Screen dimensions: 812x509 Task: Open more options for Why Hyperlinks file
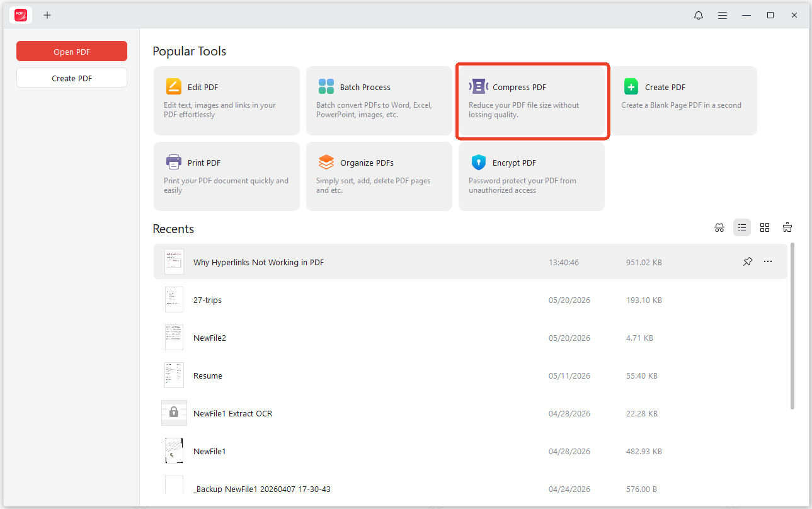tap(768, 261)
